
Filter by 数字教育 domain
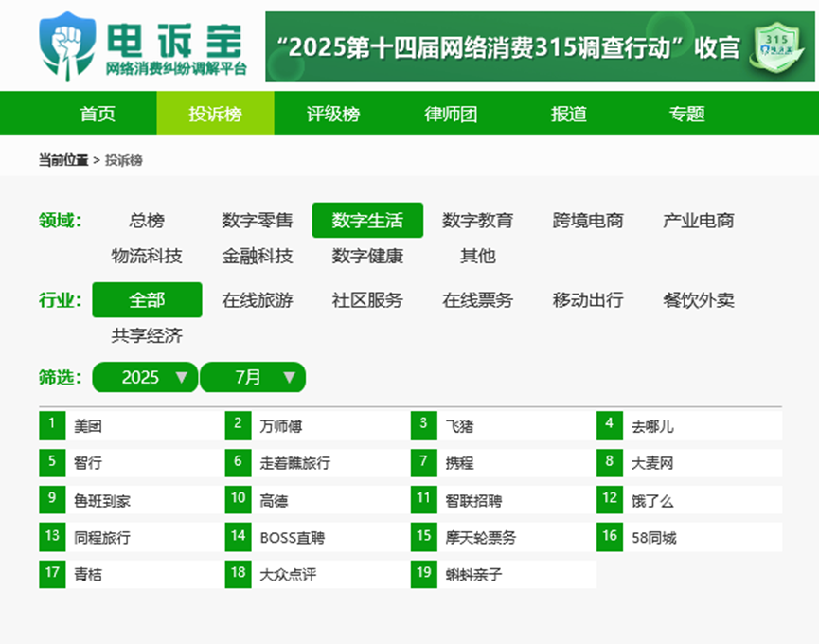point(478,221)
